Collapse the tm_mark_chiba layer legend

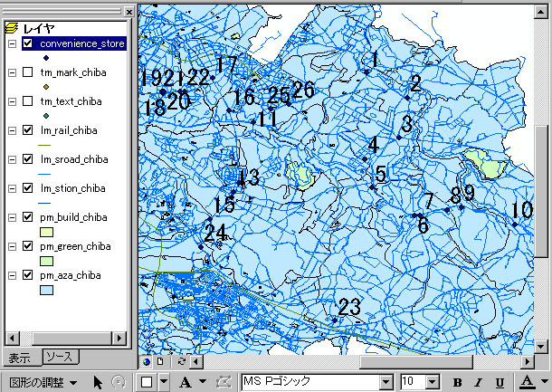13,72
